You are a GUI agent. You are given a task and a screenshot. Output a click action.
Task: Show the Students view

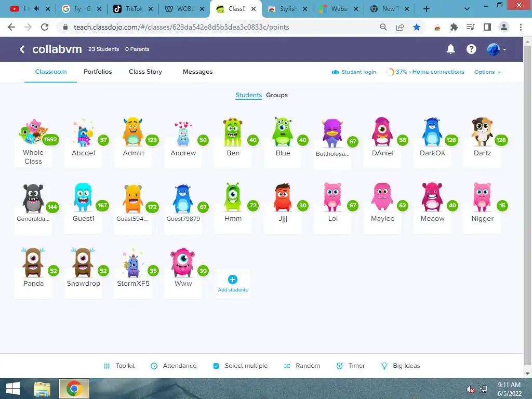(x=249, y=95)
